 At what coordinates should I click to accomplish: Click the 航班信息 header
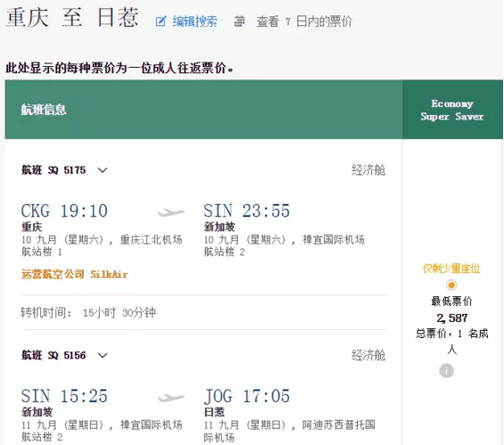(x=44, y=110)
